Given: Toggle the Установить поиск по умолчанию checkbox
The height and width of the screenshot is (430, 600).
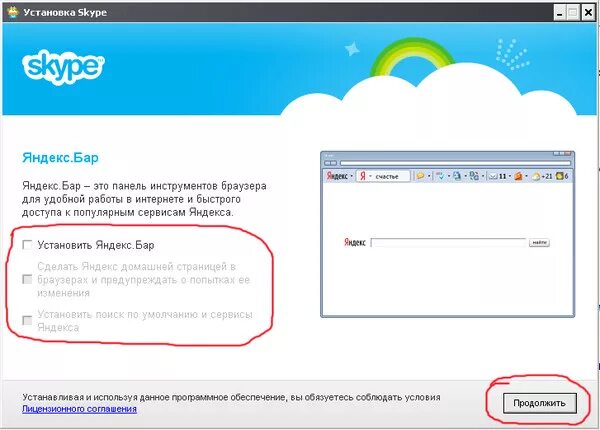Looking at the screenshot, I should 27,320.
